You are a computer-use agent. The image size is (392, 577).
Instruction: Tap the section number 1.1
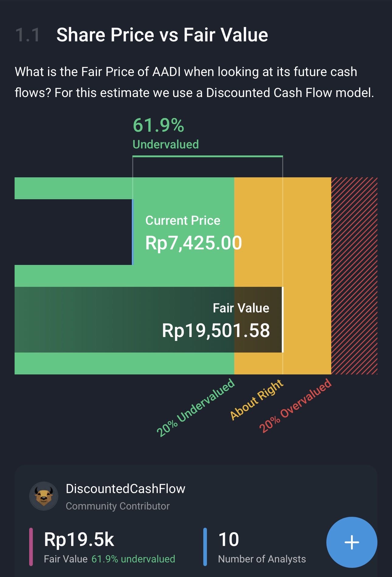[x=28, y=35]
